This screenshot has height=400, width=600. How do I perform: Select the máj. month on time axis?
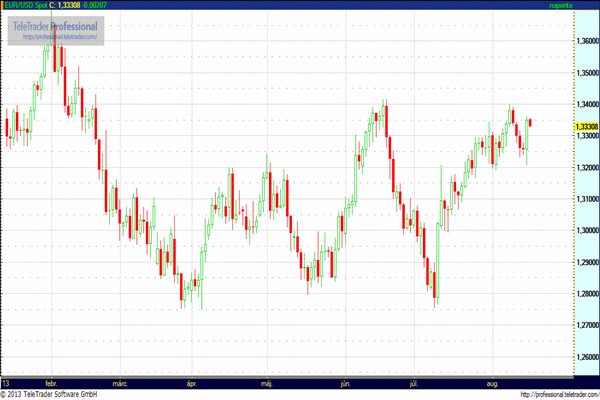267,383
